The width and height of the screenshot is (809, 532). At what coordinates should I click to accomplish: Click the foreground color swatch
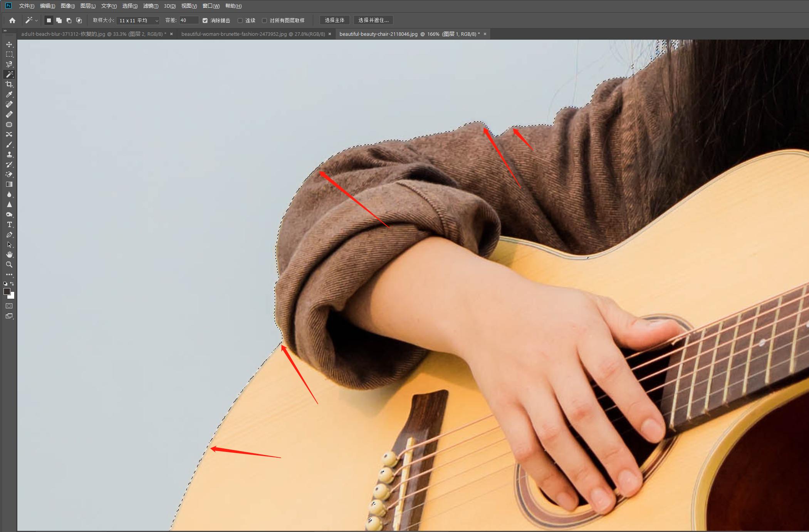[x=7, y=291]
